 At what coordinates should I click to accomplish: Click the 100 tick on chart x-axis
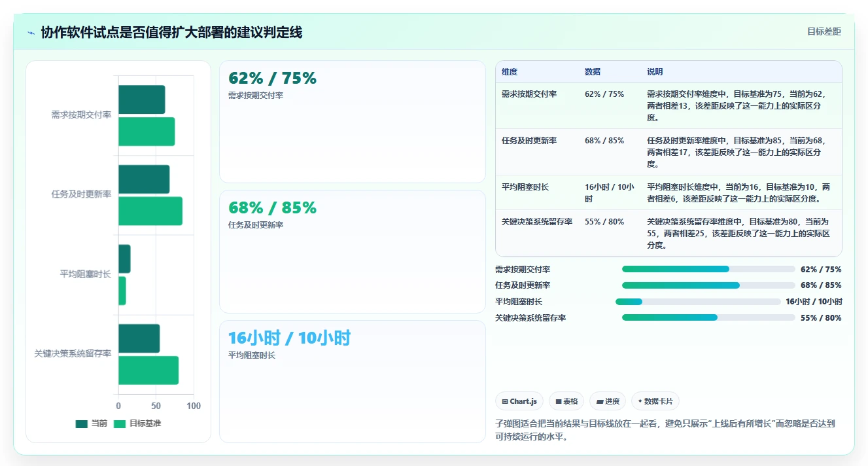pos(194,406)
